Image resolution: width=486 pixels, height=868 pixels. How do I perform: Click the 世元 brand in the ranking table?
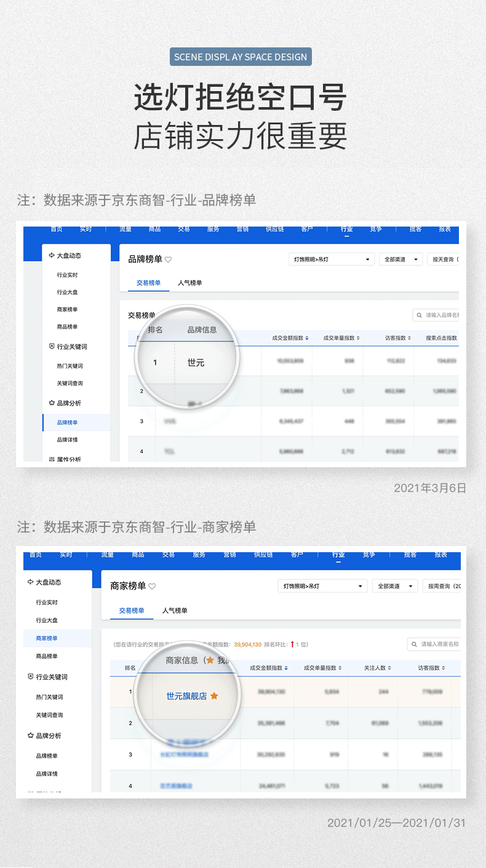pos(196,363)
